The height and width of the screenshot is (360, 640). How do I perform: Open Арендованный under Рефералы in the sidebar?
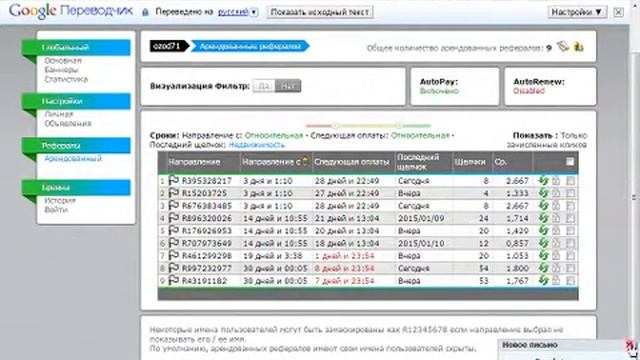[x=73, y=158]
